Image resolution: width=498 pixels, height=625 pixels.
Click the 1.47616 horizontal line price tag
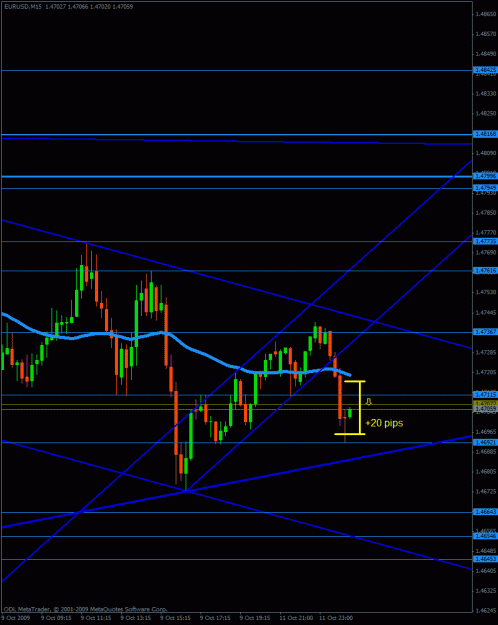click(485, 271)
